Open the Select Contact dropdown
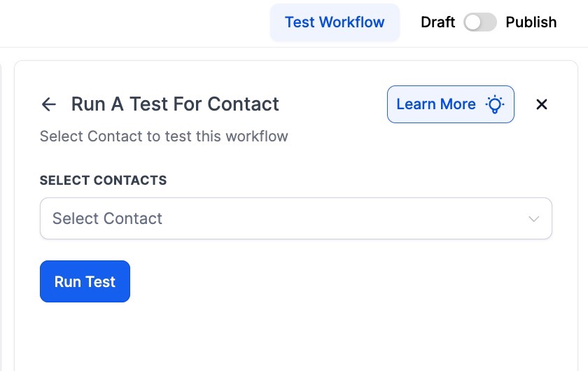This screenshot has height=371, width=588. point(295,218)
